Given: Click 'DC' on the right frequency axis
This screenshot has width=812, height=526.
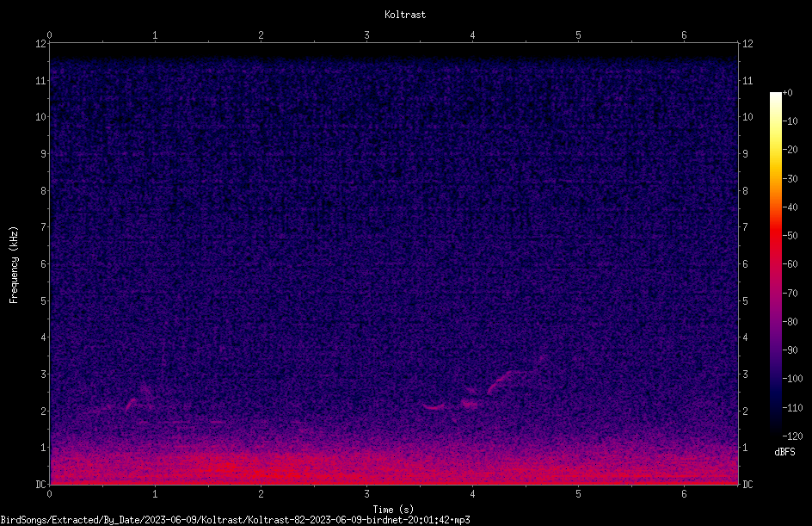Looking at the screenshot, I should pos(747,485).
